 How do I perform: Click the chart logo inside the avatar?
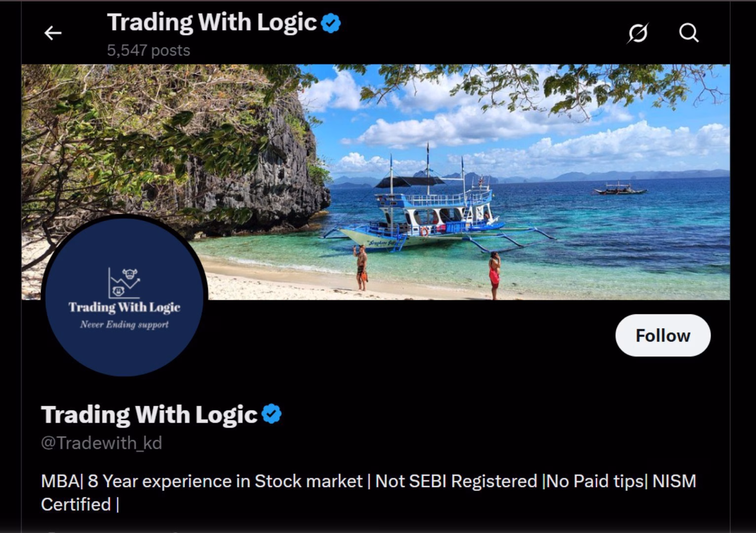[124, 283]
